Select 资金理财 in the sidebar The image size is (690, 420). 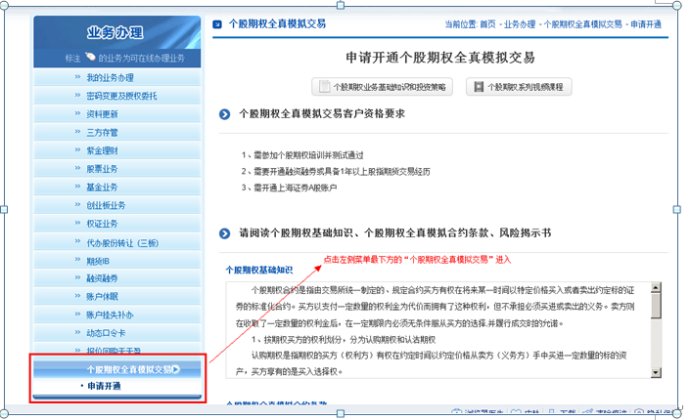pyautogui.click(x=117, y=151)
